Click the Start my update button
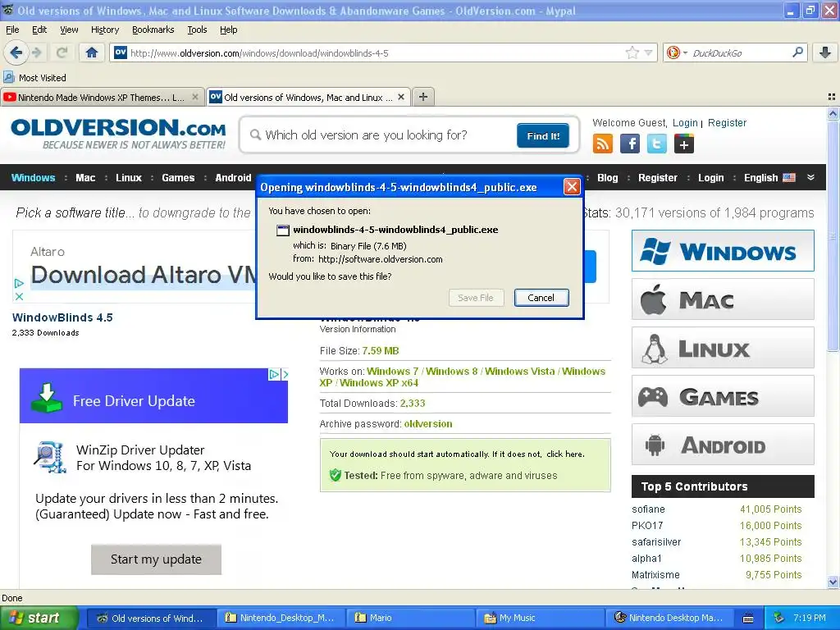This screenshot has height=630, width=840. pyautogui.click(x=156, y=559)
